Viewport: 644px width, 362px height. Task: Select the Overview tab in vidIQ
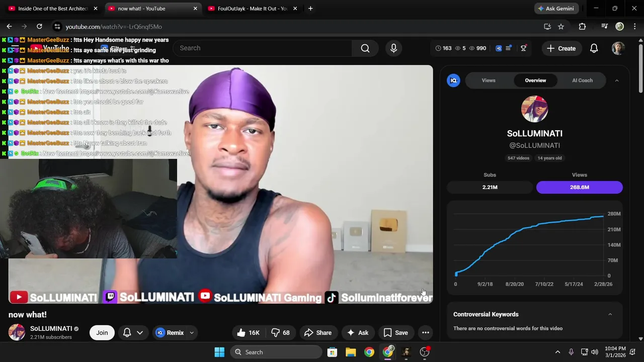535,80
